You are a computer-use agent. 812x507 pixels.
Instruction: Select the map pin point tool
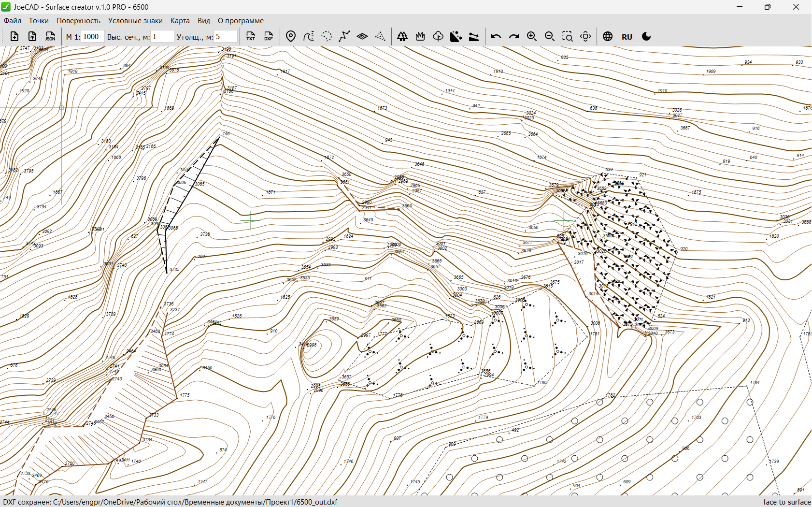pyautogui.click(x=291, y=37)
